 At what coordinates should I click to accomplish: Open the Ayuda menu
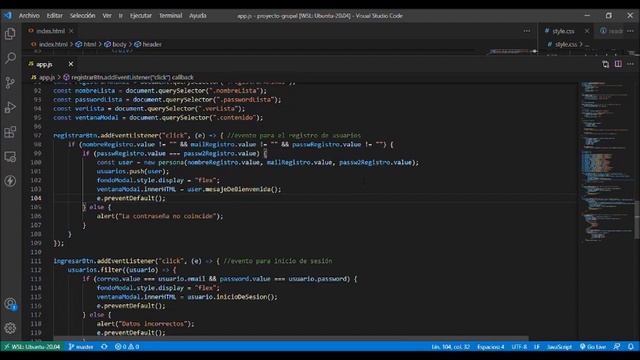pos(198,16)
